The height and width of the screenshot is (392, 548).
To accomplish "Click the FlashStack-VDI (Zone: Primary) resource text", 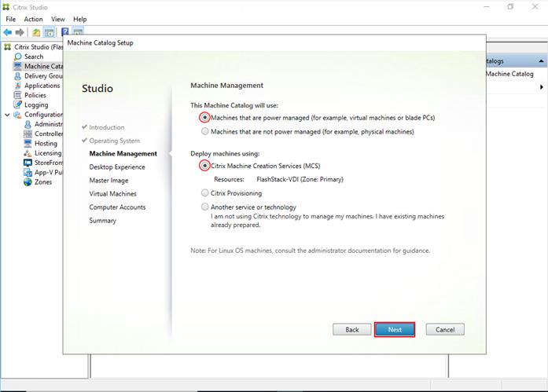I will pyautogui.click(x=300, y=179).
